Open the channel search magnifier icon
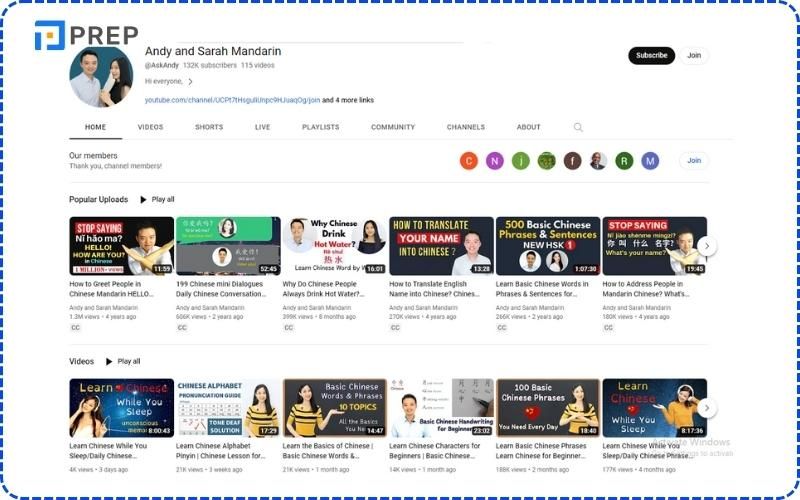Viewport: 800px width, 500px height. [578, 127]
